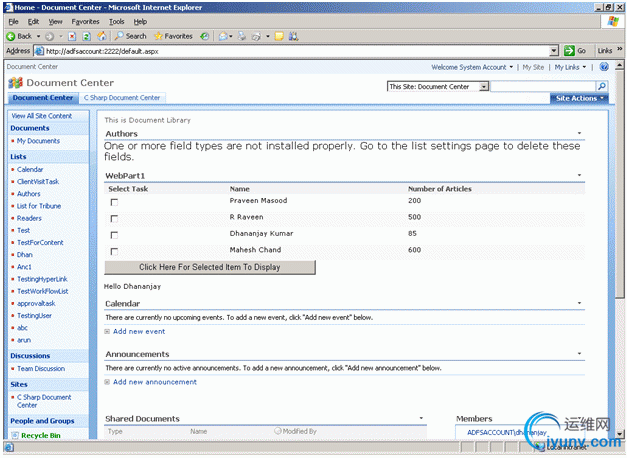
Task: Open the Tools menu
Action: click(x=116, y=22)
